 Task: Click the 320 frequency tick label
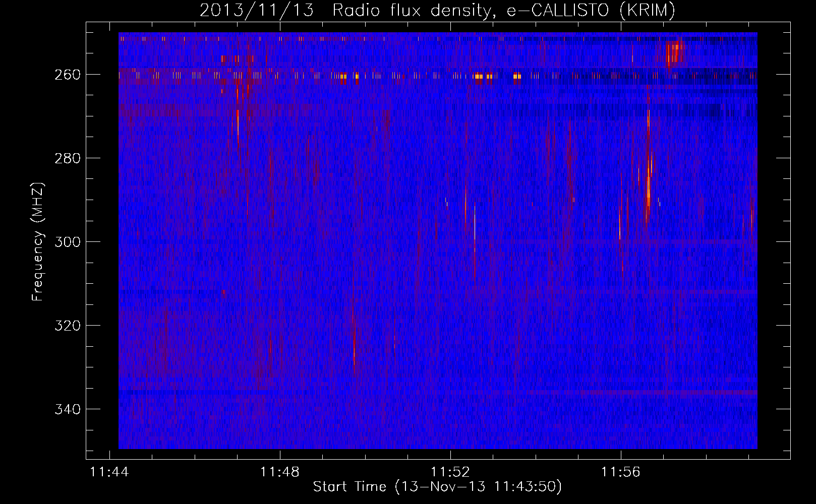[x=67, y=326]
